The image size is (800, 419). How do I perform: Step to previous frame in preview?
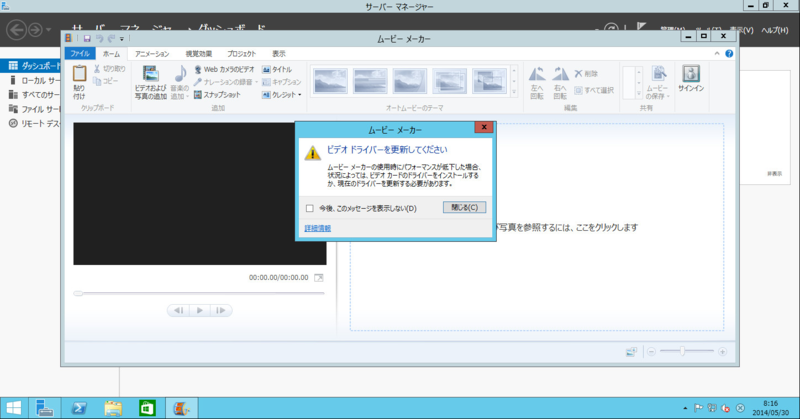tap(179, 310)
